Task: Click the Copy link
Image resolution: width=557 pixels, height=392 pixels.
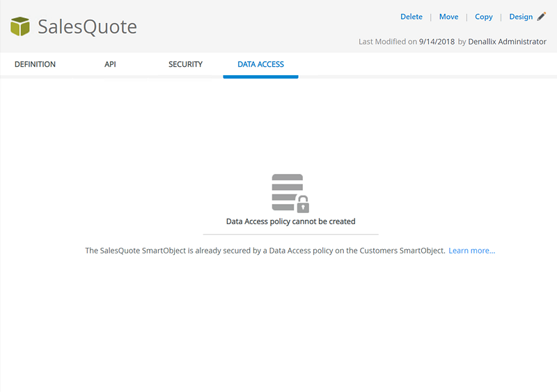Action: tap(484, 17)
